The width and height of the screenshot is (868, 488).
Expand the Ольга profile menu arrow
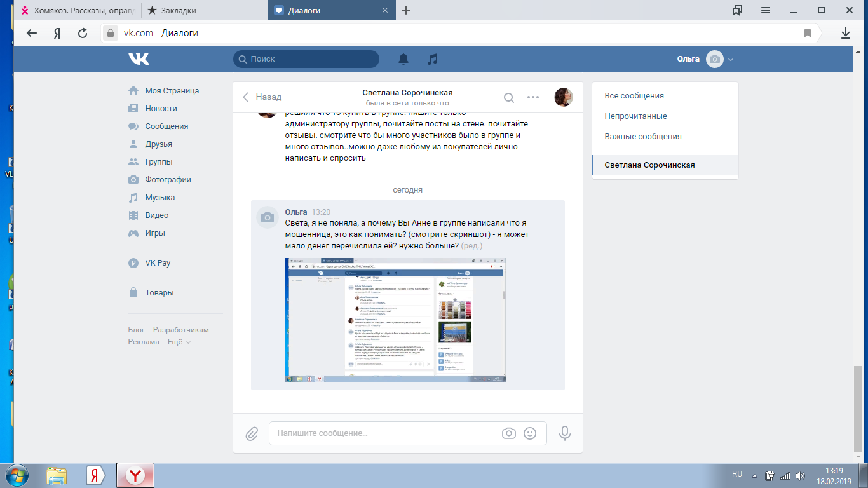click(x=731, y=59)
